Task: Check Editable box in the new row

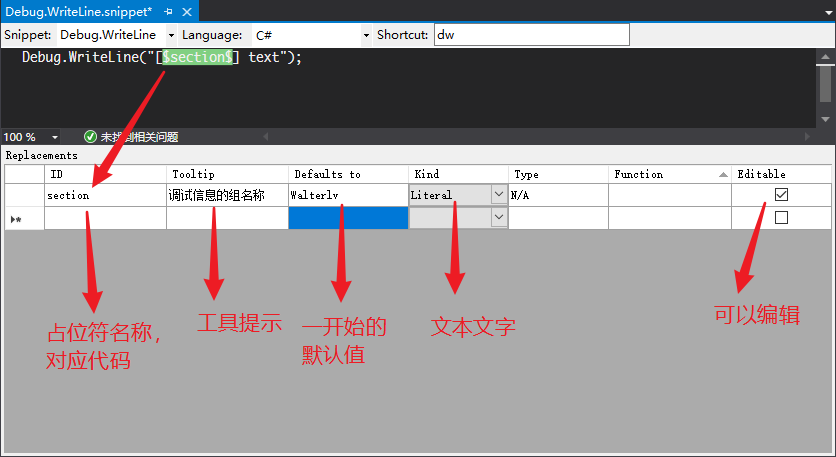Action: [781, 217]
